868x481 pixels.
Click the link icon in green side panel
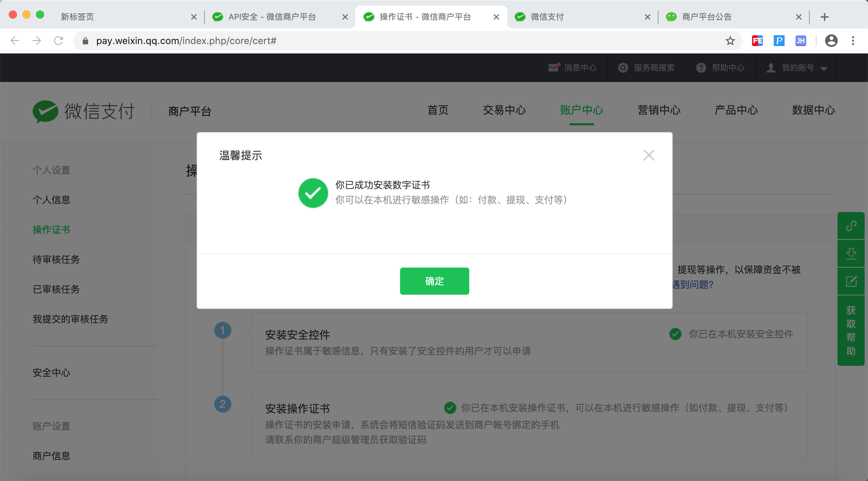851,226
